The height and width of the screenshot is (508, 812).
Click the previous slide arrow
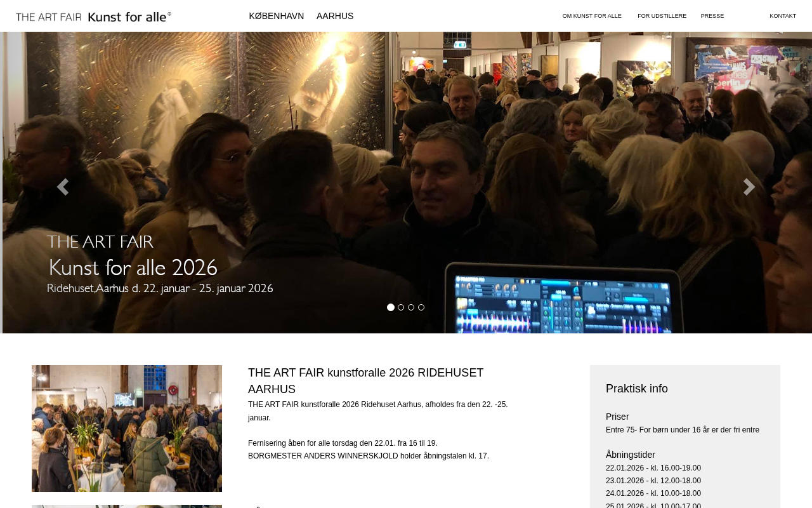click(62, 187)
